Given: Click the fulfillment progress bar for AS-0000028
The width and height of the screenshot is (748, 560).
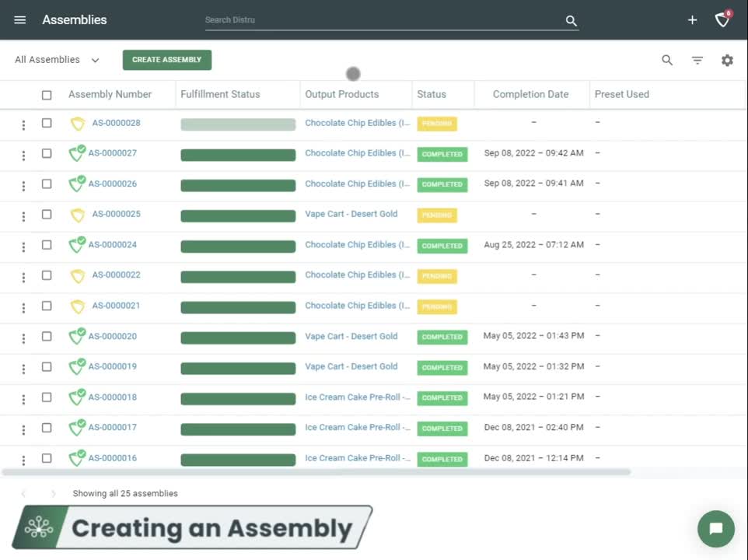Looking at the screenshot, I should click(x=237, y=123).
